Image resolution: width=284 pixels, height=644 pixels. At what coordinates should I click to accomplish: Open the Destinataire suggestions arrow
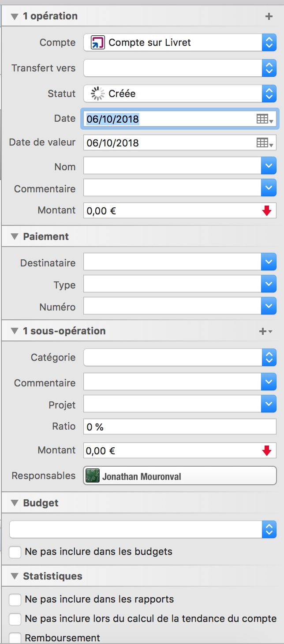269,262
